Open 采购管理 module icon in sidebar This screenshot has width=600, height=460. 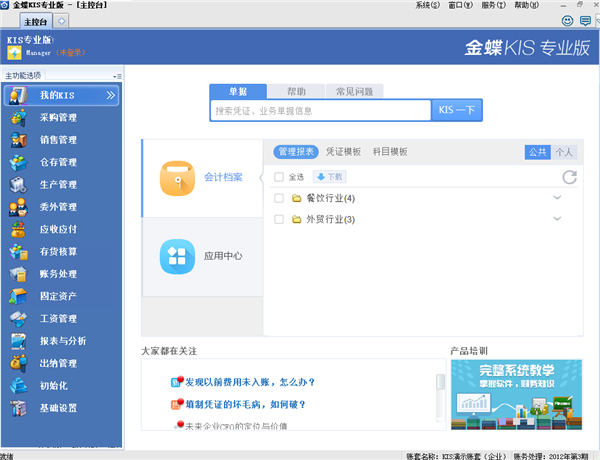tap(17, 118)
